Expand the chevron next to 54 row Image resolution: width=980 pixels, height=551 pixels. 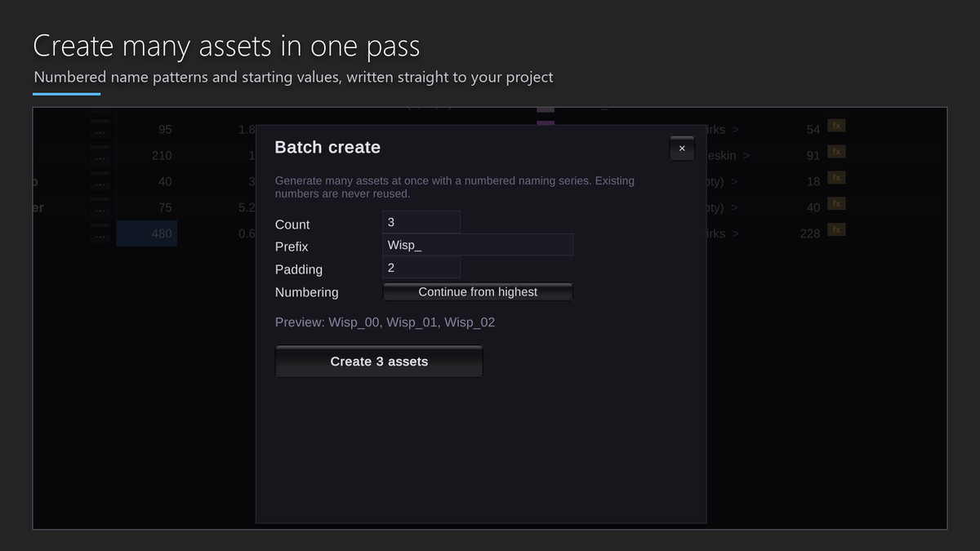[735, 130]
